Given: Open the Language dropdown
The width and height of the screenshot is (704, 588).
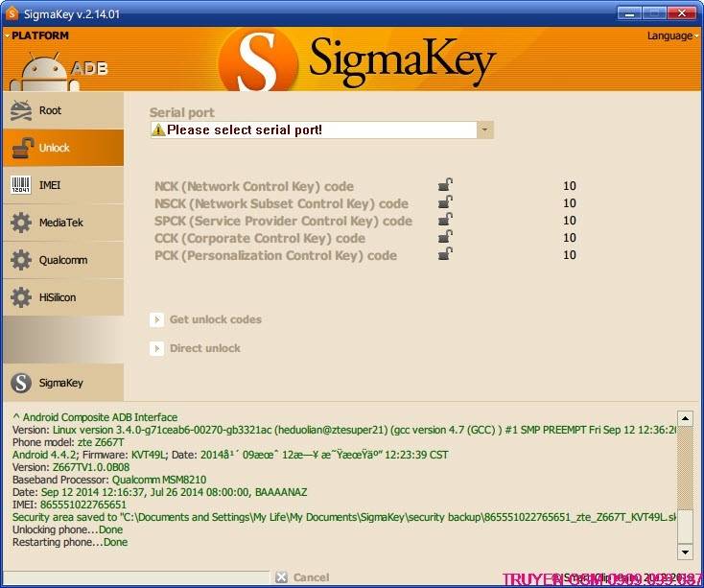Looking at the screenshot, I should pos(672,35).
